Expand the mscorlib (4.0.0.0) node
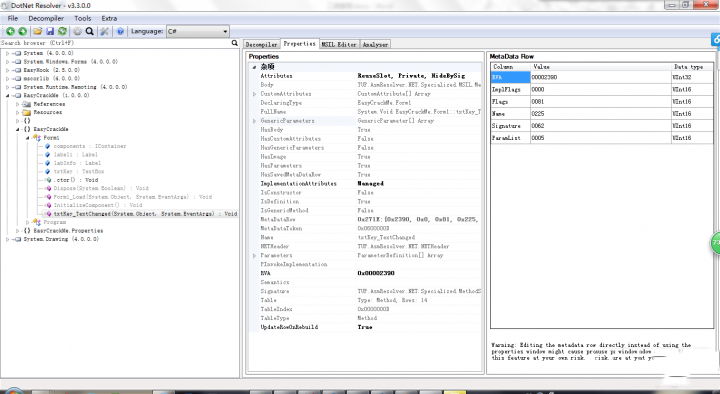720x394 pixels. click(7, 79)
